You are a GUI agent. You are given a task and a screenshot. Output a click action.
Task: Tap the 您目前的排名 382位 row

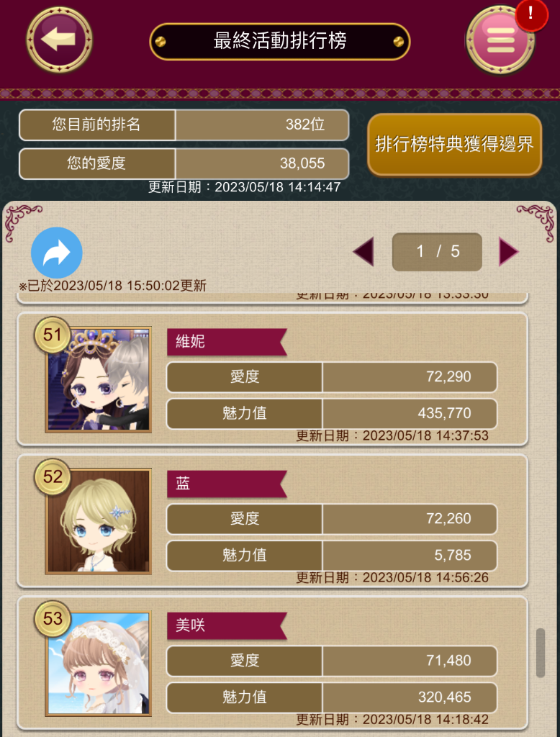[184, 125]
